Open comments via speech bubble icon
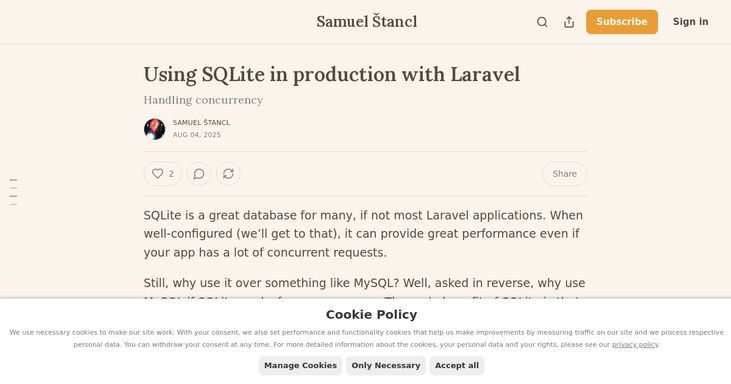Screen dimensions: 731x384 pos(199,174)
